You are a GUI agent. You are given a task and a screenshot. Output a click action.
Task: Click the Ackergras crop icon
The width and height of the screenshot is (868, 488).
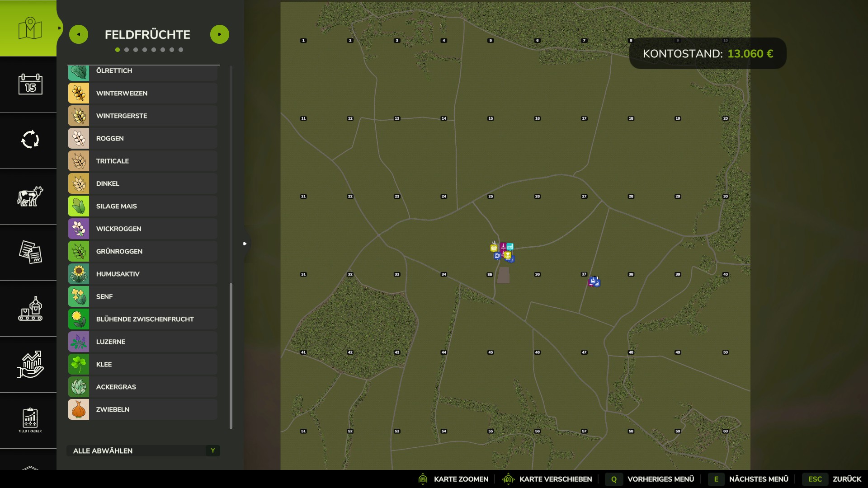coord(79,387)
